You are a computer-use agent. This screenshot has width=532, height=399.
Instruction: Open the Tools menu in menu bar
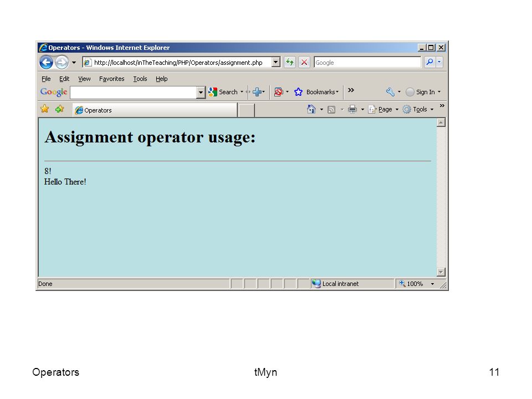coord(140,79)
